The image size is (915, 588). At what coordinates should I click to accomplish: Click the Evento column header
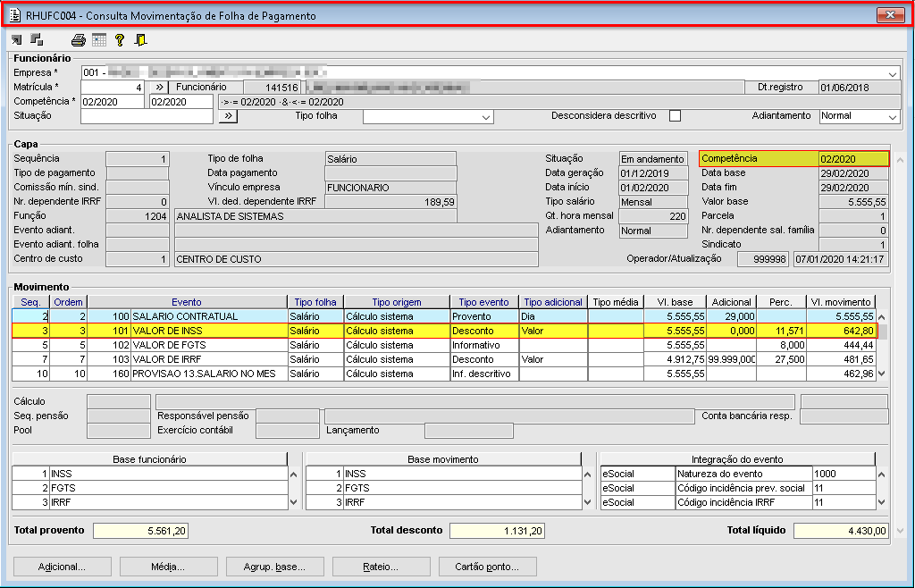pyautogui.click(x=187, y=302)
